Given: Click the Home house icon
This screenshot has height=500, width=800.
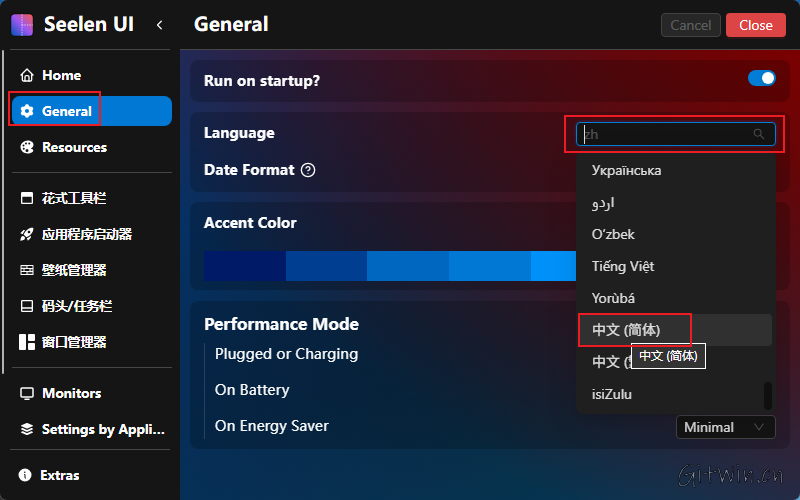Looking at the screenshot, I should click(27, 75).
